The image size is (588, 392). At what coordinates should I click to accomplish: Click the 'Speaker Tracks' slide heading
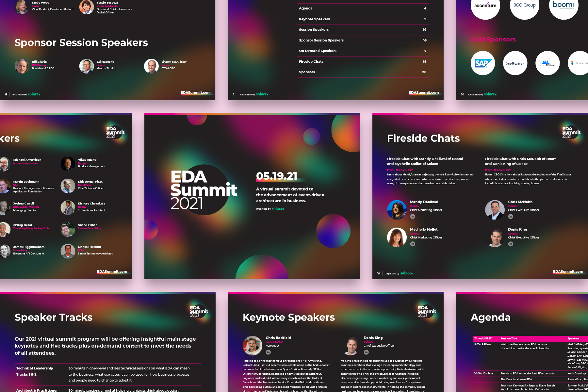pos(54,317)
